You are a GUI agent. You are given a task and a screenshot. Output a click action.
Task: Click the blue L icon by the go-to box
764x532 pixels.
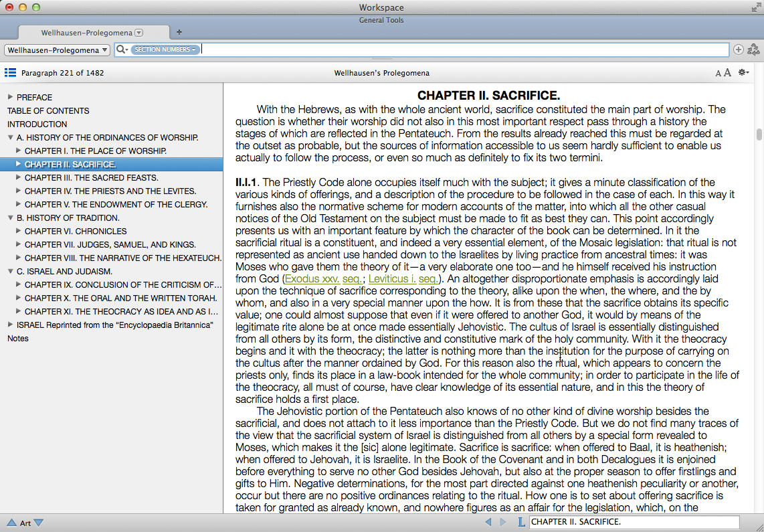click(x=521, y=522)
